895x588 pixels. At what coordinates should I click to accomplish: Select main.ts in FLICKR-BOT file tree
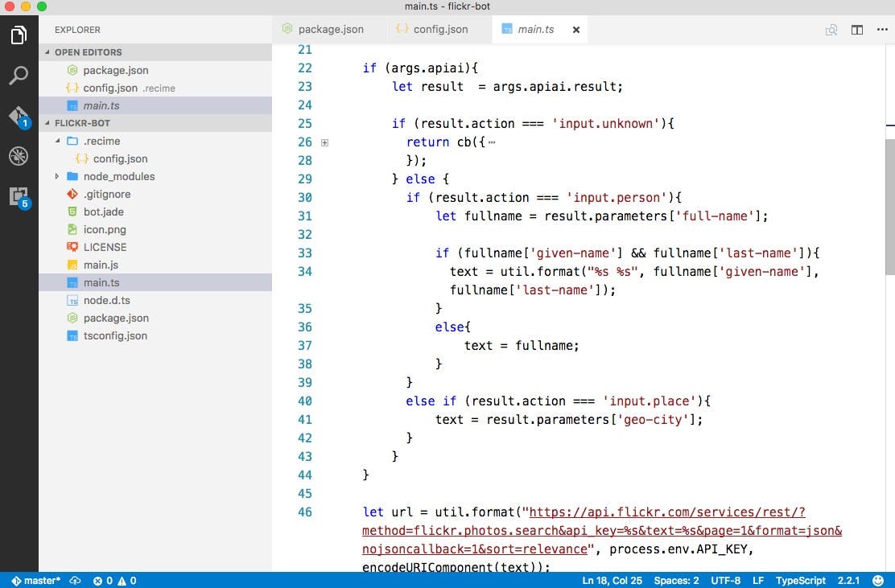click(155, 282)
